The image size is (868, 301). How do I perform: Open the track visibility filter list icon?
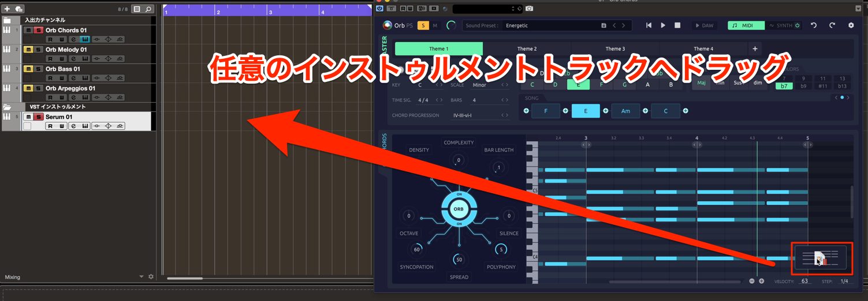(137, 9)
